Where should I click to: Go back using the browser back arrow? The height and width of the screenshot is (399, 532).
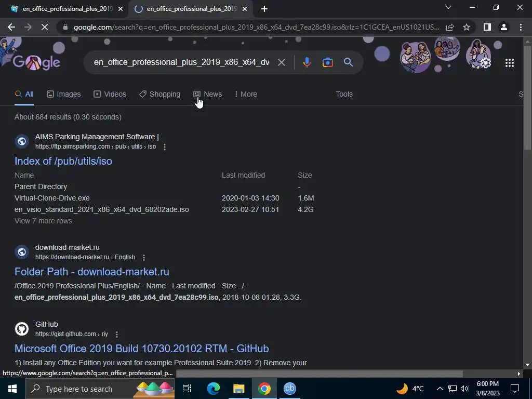(x=11, y=27)
